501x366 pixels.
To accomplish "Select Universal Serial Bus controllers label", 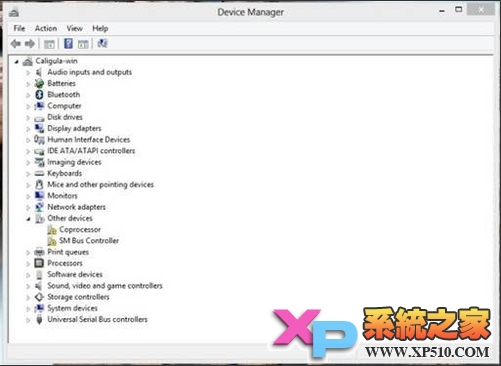I will [97, 319].
